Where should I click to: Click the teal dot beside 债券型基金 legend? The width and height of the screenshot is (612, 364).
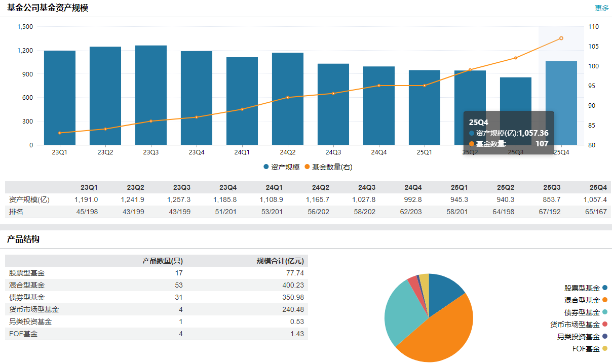click(605, 312)
